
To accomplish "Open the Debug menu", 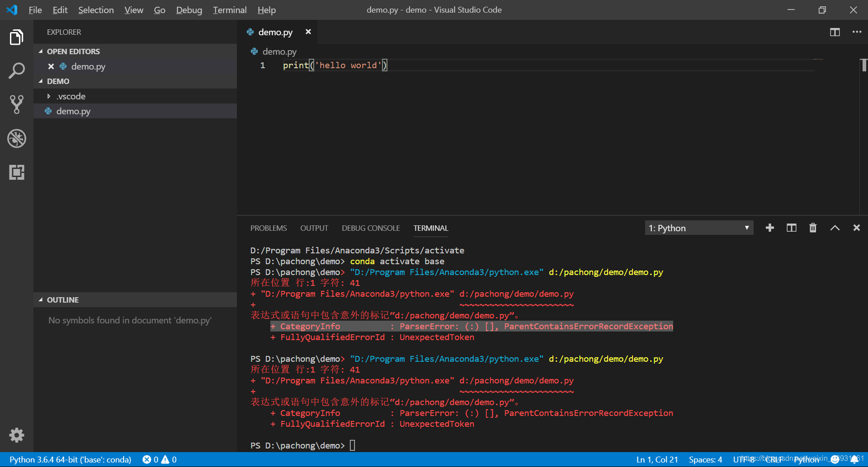I will click(189, 10).
